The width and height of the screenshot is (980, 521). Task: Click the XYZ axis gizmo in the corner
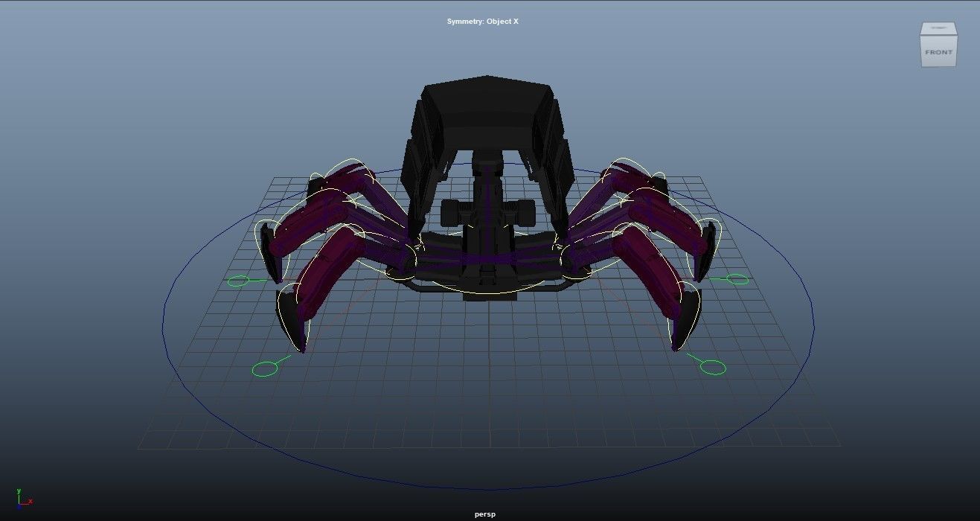pos(24,498)
